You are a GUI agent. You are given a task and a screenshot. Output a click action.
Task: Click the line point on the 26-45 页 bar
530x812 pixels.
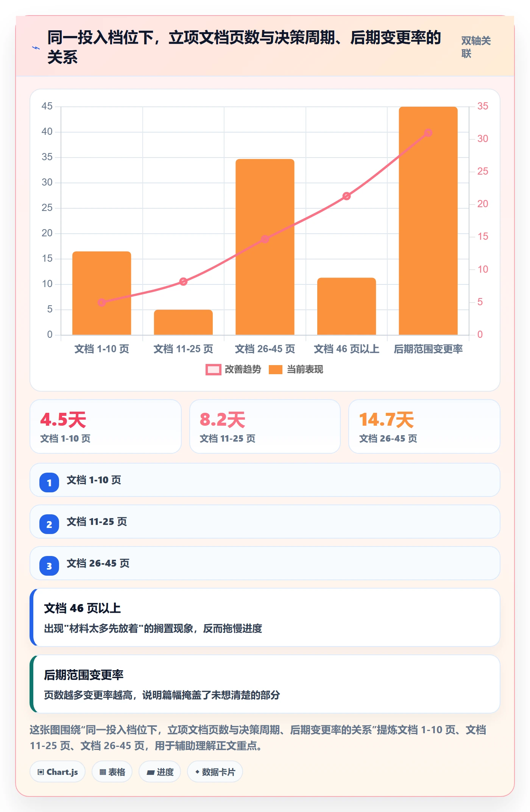point(265,239)
